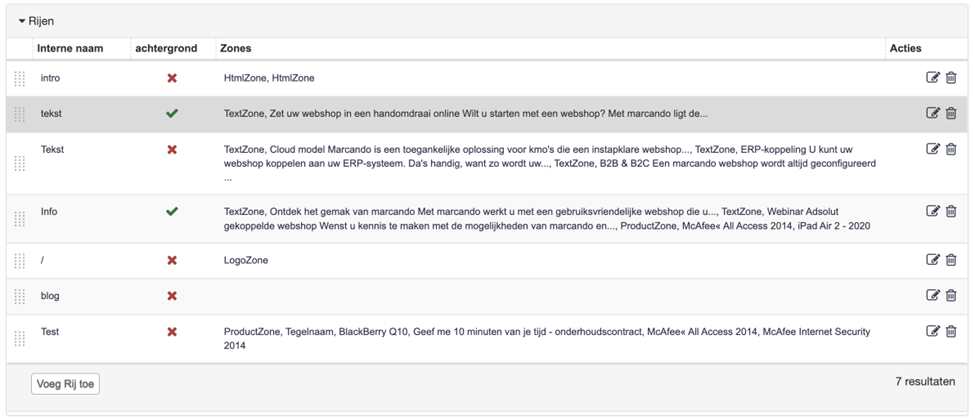975x420 pixels.
Task: Edit the row starting 'Zet uw webshop'
Action: [933, 113]
